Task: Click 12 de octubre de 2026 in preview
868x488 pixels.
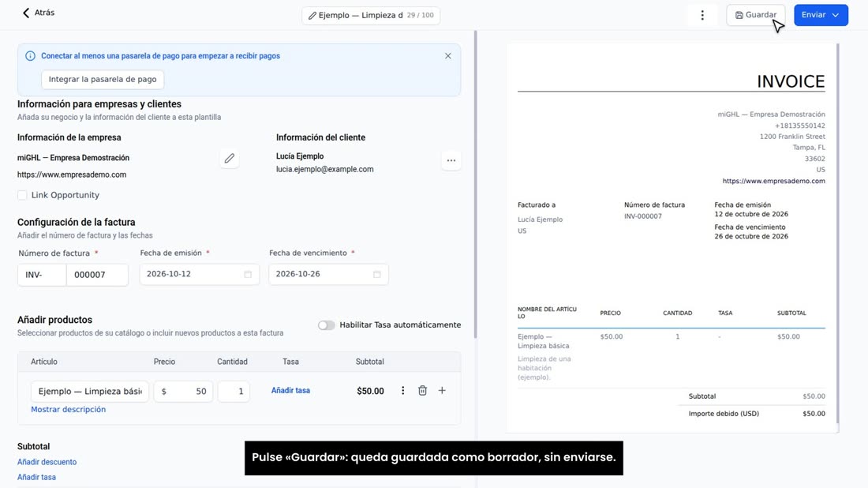Action: pos(750,214)
